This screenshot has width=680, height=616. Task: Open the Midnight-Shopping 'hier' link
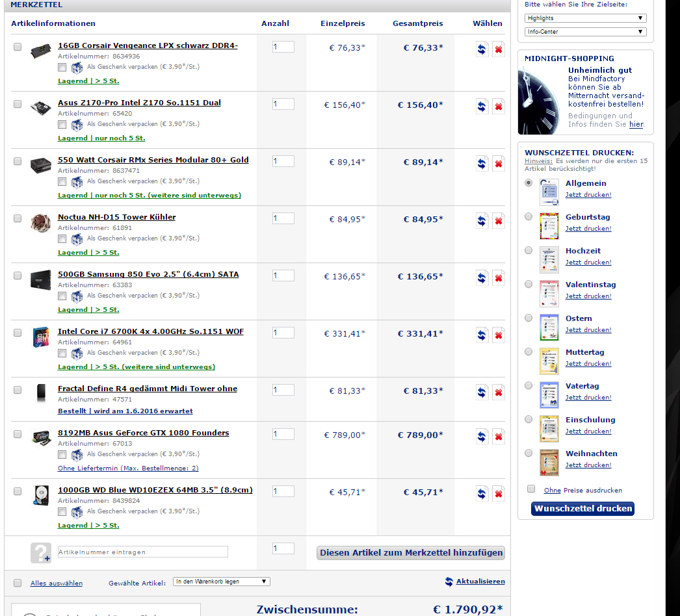[636, 124]
